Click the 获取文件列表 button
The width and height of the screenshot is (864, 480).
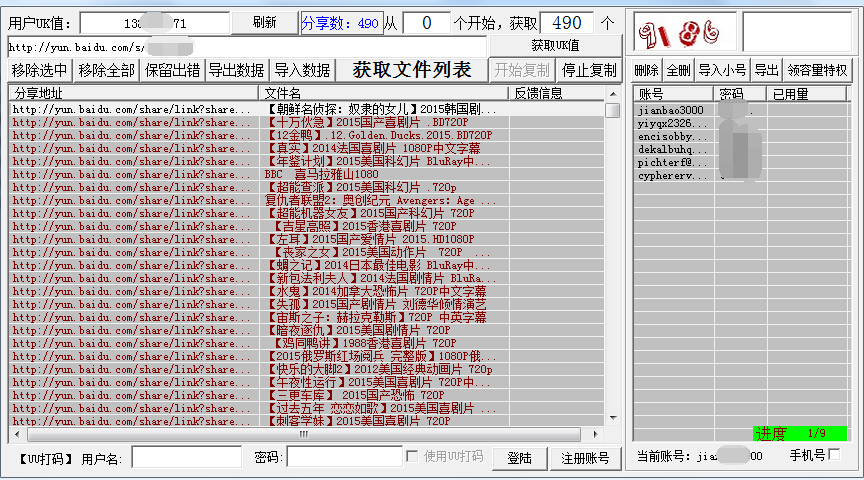point(412,70)
